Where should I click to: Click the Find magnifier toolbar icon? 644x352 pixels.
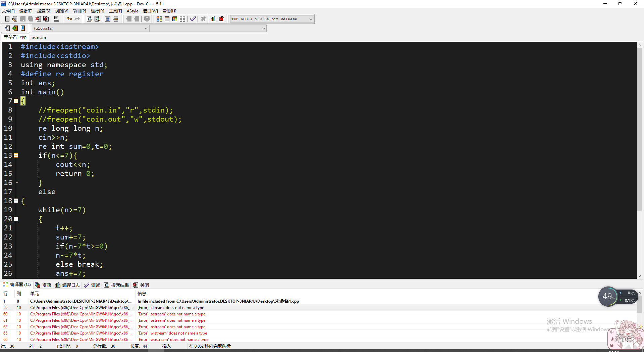click(90, 19)
